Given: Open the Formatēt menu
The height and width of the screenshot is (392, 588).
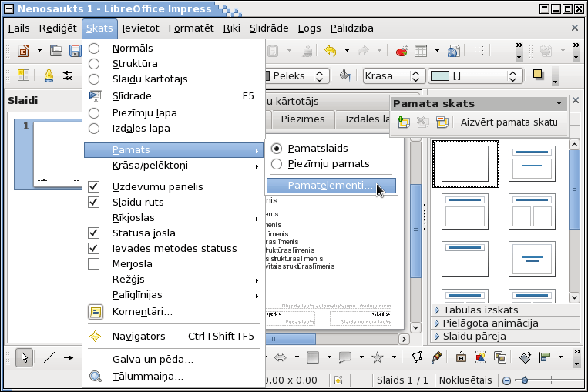Looking at the screenshot, I should (x=191, y=28).
